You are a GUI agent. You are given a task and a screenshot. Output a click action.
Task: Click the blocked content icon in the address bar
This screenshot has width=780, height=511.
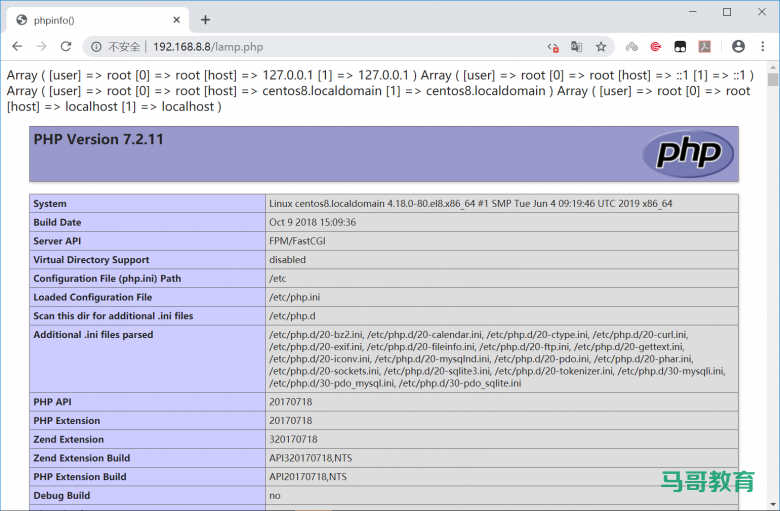point(553,47)
